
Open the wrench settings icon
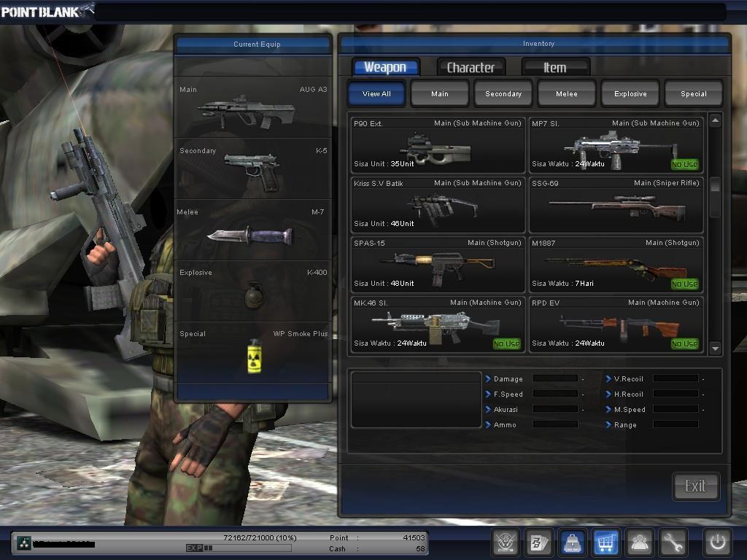coord(673,542)
